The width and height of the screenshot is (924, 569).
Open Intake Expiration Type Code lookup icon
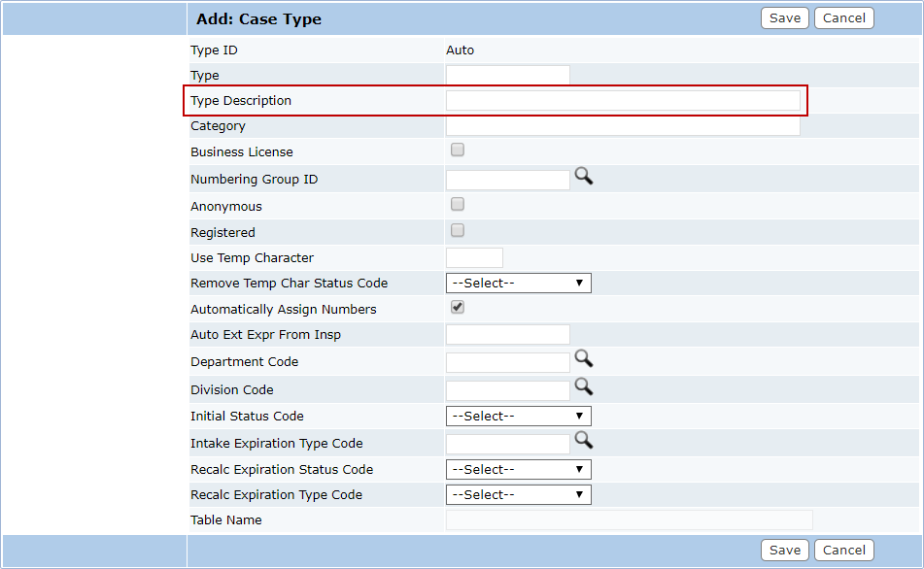(583, 440)
